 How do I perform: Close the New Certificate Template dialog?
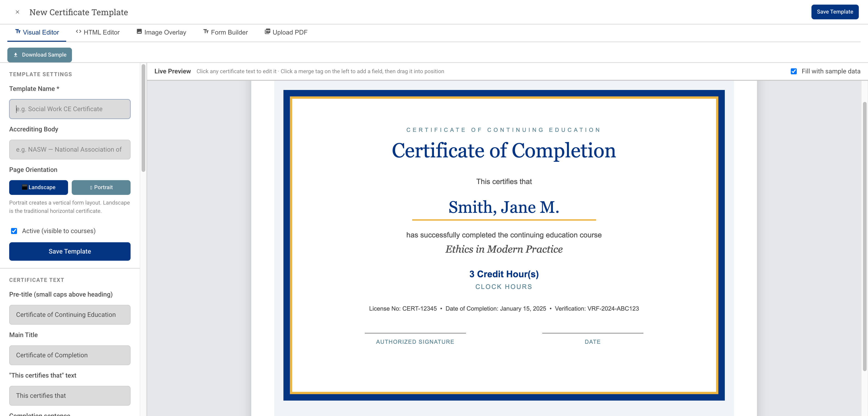(17, 12)
